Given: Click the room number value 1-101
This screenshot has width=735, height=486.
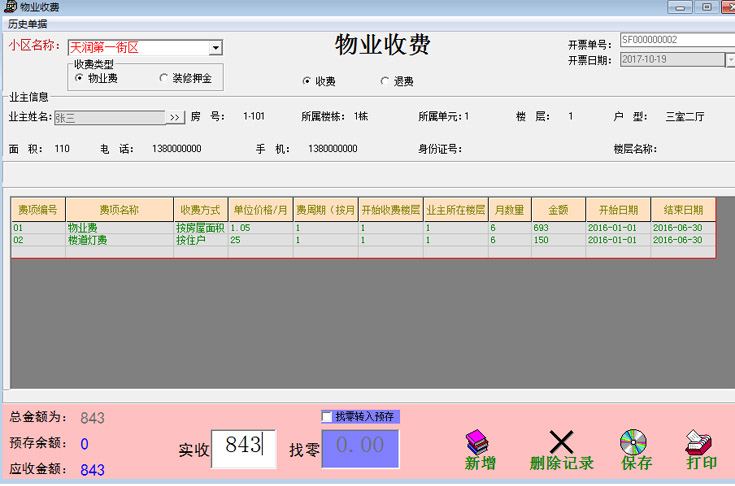Looking at the screenshot, I should [x=254, y=116].
